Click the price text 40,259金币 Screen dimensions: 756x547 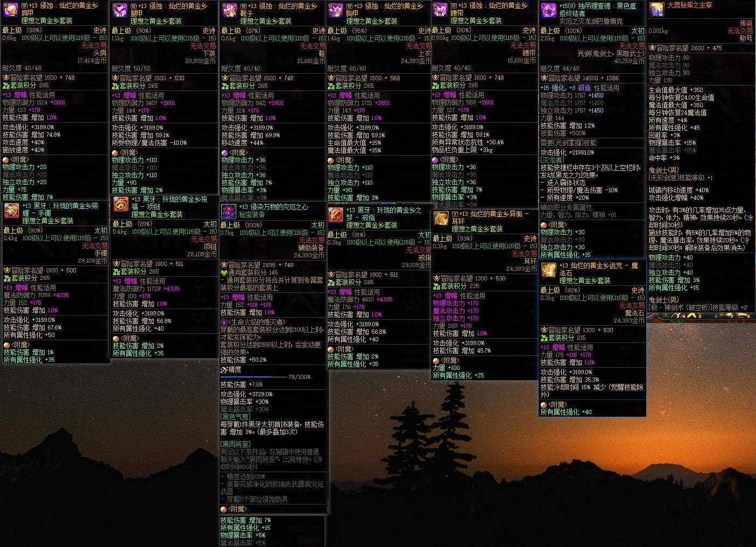[629, 61]
